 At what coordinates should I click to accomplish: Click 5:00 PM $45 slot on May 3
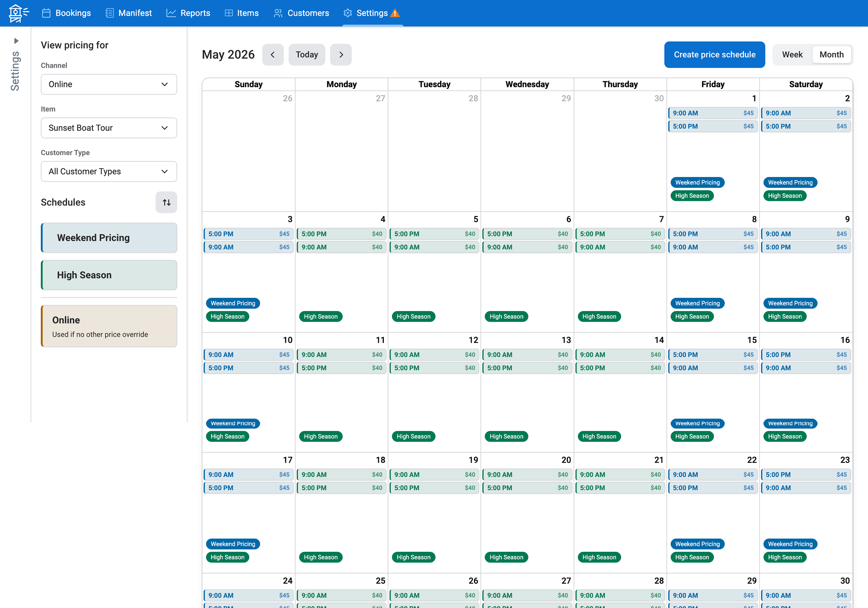pyautogui.click(x=248, y=234)
